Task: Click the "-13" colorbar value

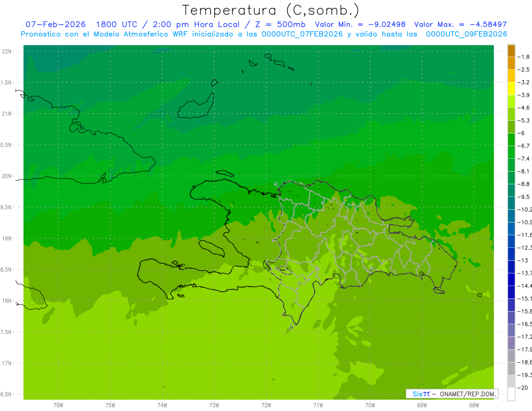Action: (x=523, y=260)
